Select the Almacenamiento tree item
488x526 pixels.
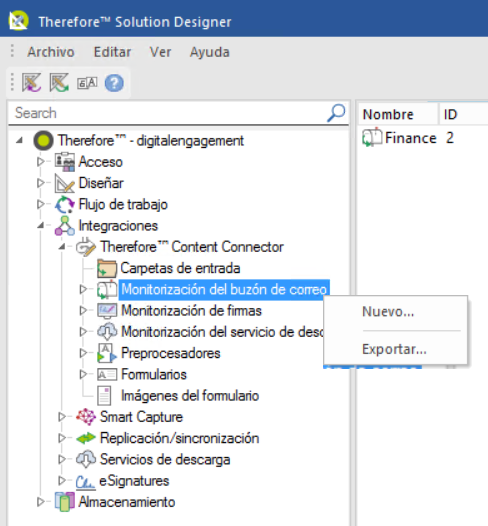point(127,502)
